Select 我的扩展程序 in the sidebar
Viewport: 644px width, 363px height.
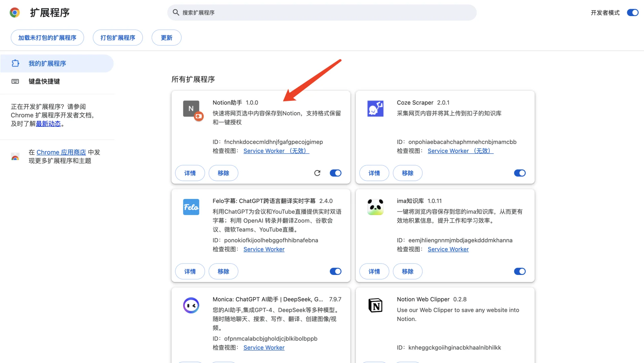(47, 63)
